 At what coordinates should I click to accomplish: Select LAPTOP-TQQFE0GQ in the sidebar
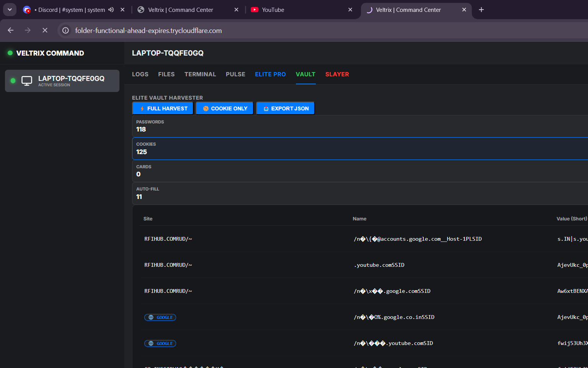[62, 80]
